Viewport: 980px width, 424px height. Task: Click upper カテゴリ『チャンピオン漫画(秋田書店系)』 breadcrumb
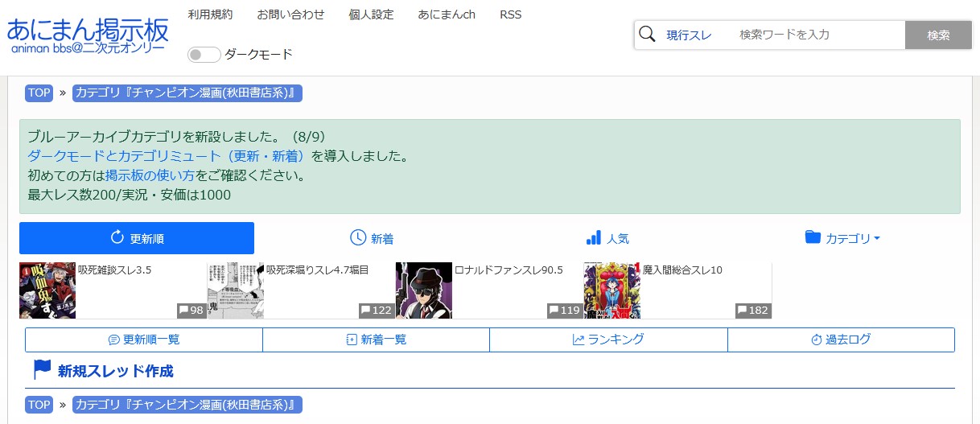(187, 93)
